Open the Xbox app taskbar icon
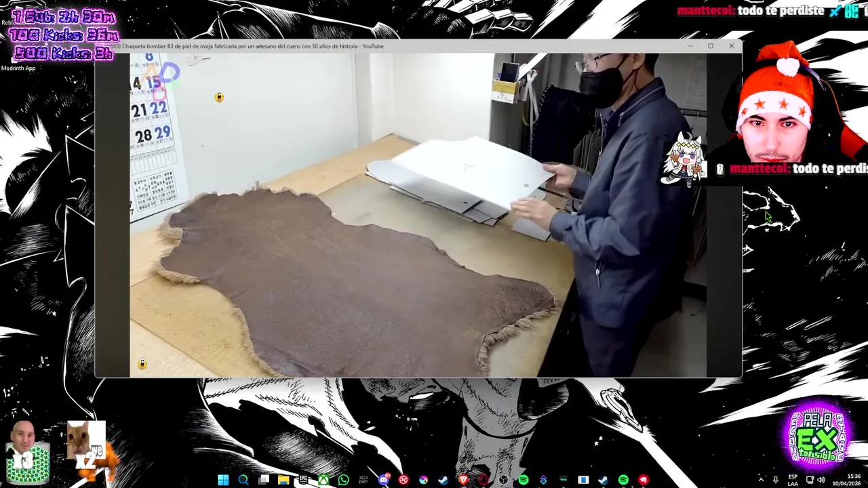 (x=323, y=480)
